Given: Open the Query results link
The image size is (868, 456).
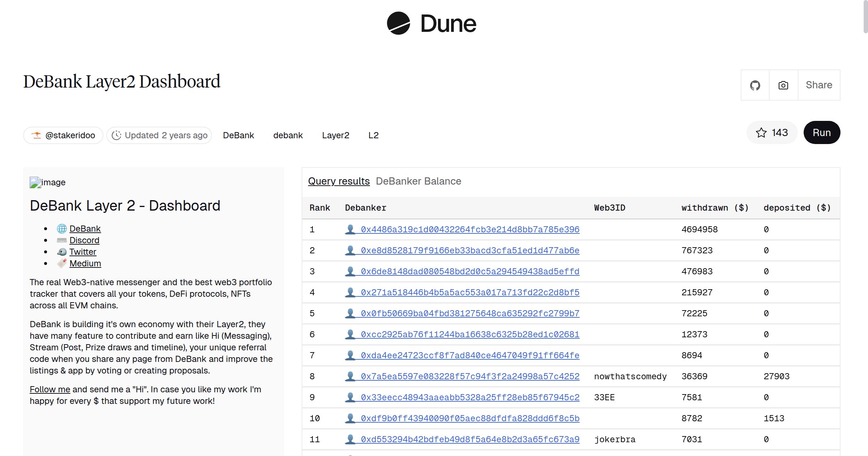Looking at the screenshot, I should (339, 181).
